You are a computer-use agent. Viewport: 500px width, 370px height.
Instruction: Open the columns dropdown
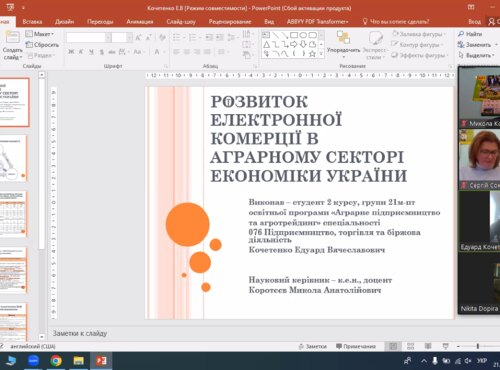(x=222, y=52)
